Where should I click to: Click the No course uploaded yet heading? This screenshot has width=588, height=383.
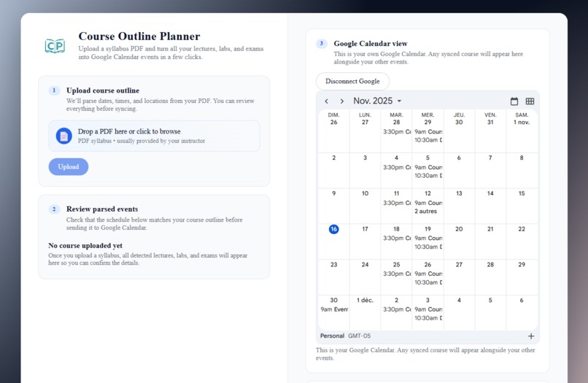point(85,245)
